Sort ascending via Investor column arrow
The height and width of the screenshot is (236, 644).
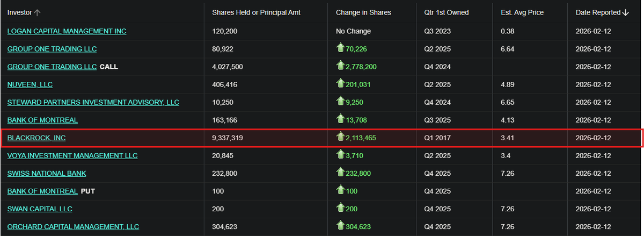[x=38, y=12]
